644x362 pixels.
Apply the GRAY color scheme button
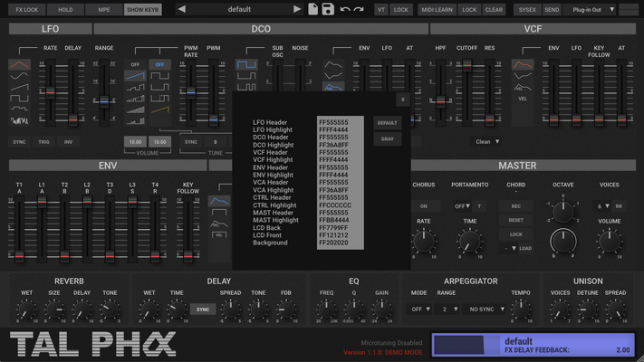[x=388, y=139]
